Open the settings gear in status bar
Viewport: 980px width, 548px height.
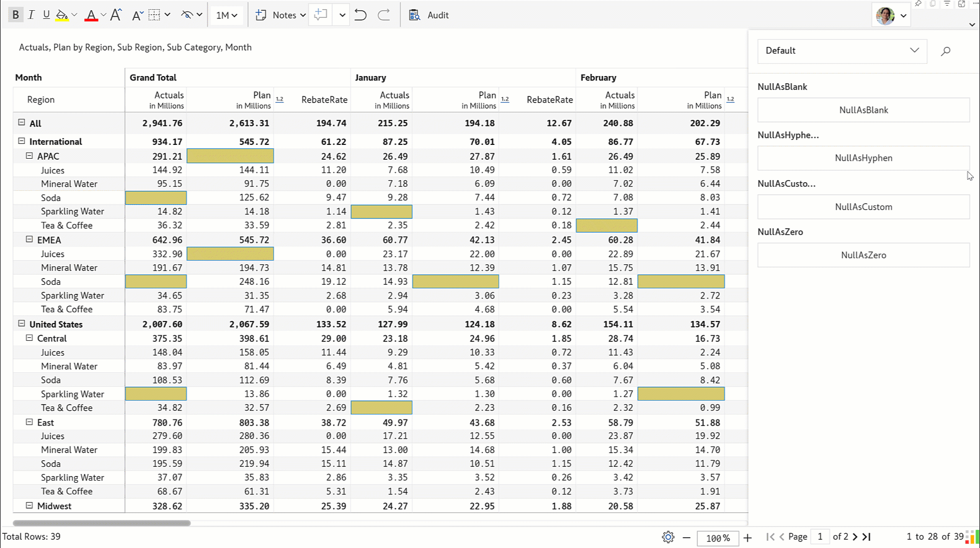tap(668, 537)
